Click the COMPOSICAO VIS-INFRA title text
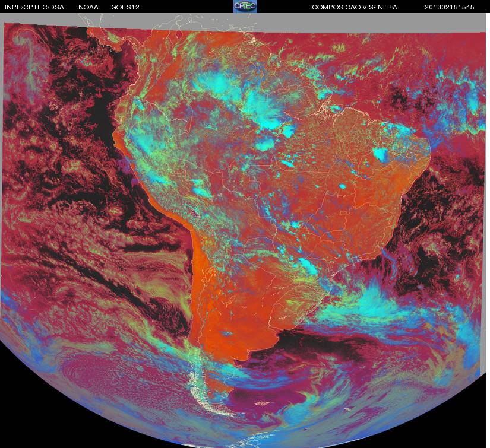The height and width of the screenshot is (448, 490). tap(355, 7)
